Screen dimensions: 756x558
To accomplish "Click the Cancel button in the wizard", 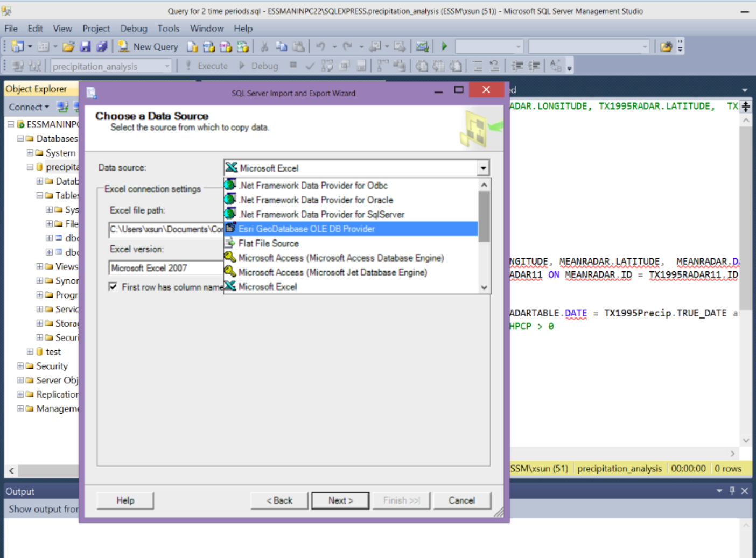I will (462, 500).
